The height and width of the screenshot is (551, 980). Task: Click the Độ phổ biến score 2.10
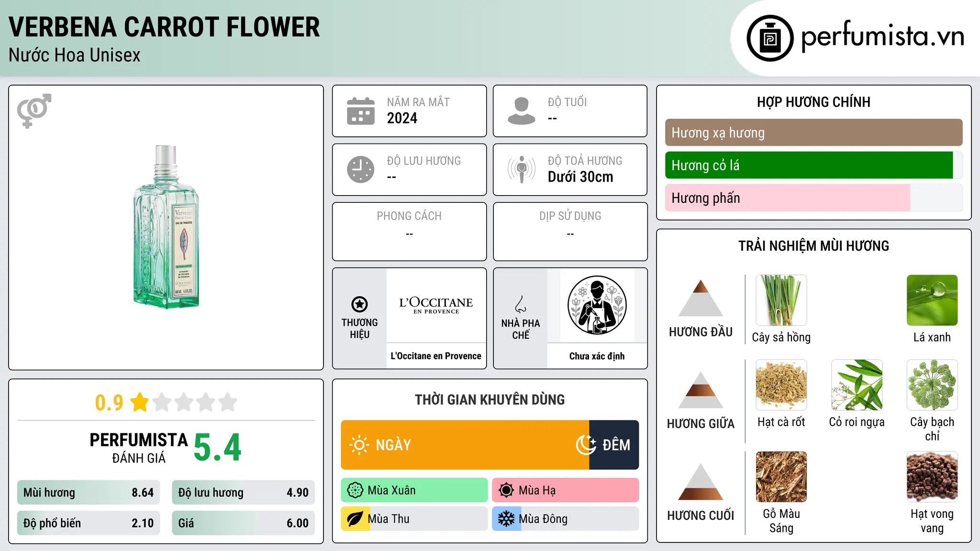143,523
